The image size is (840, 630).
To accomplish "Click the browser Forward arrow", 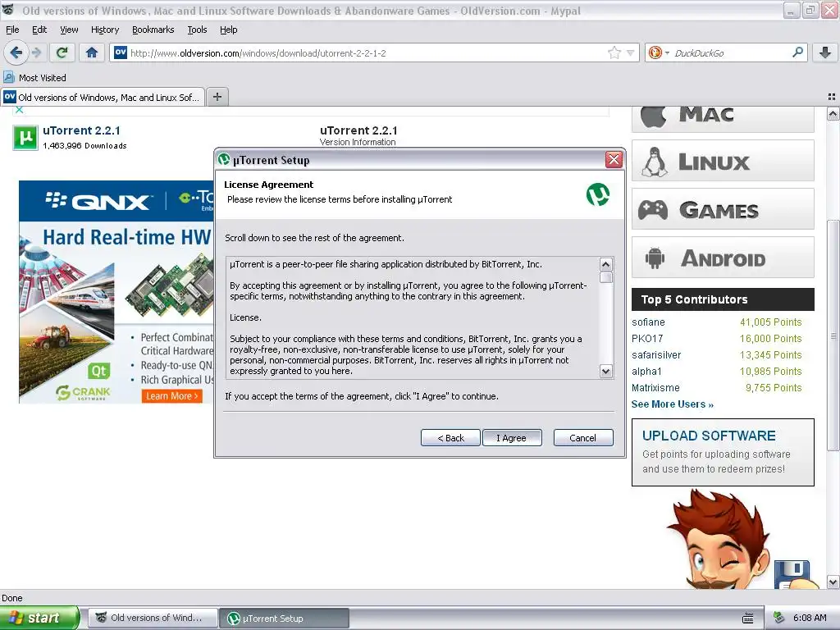I will coord(36,52).
